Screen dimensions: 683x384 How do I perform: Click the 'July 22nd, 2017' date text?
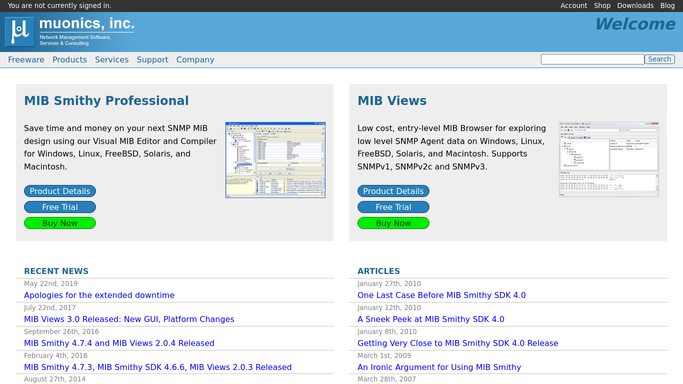(x=50, y=307)
